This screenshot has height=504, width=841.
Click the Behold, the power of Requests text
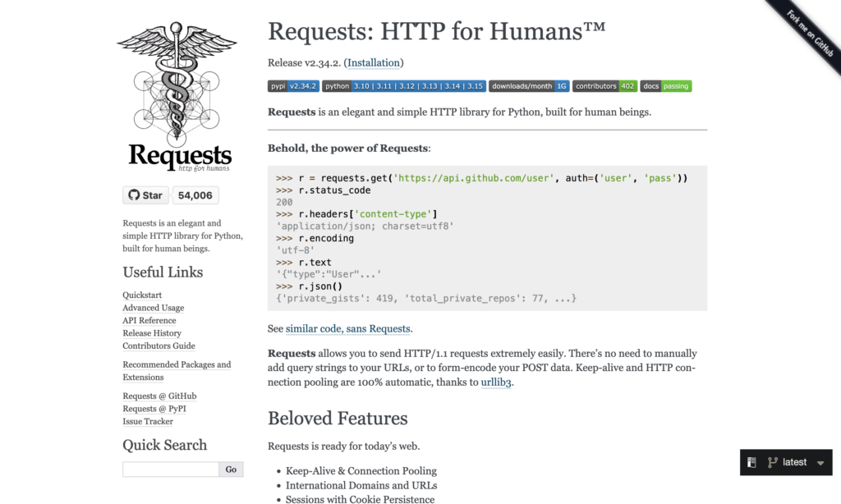pyautogui.click(x=349, y=148)
